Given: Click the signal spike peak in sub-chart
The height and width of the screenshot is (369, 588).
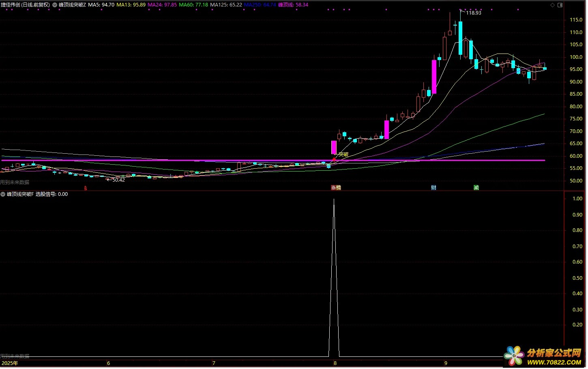Looking at the screenshot, I should click(x=334, y=200).
